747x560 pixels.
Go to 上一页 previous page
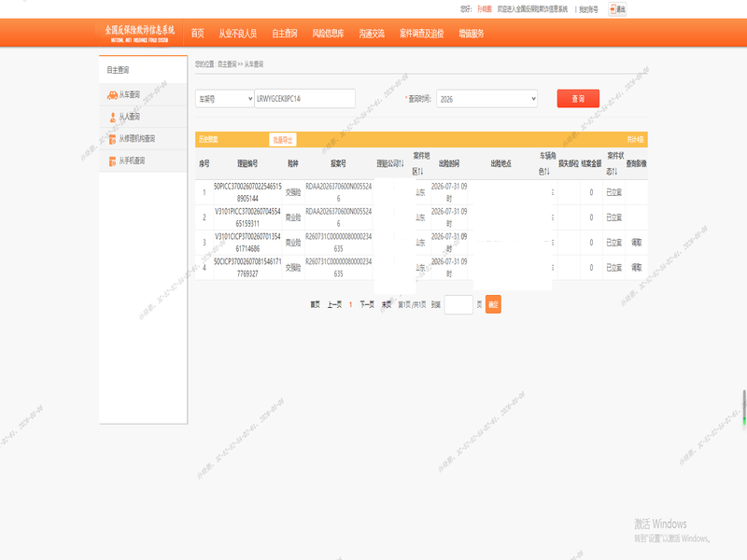click(x=334, y=304)
